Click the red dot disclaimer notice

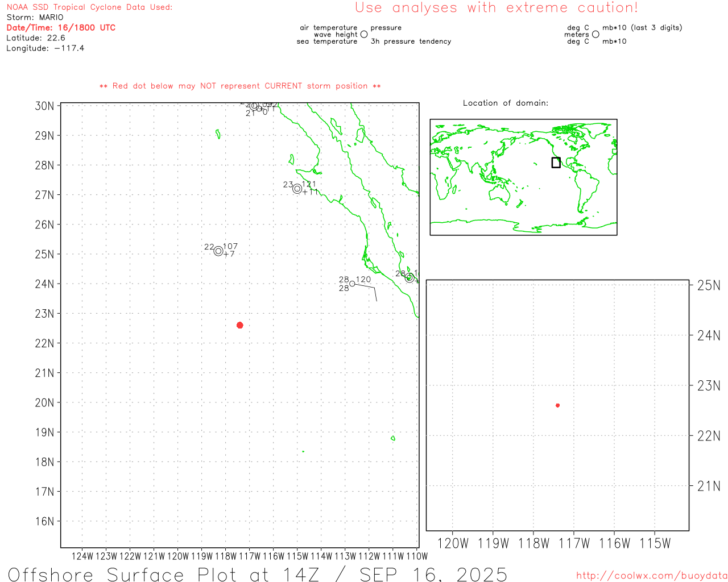[x=240, y=86]
